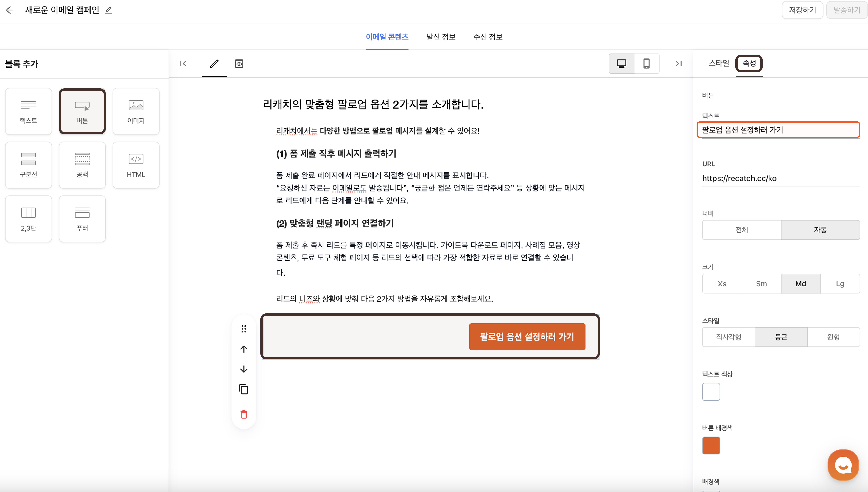Add an HTML block
Image resolution: width=868 pixels, height=492 pixels.
(x=136, y=165)
